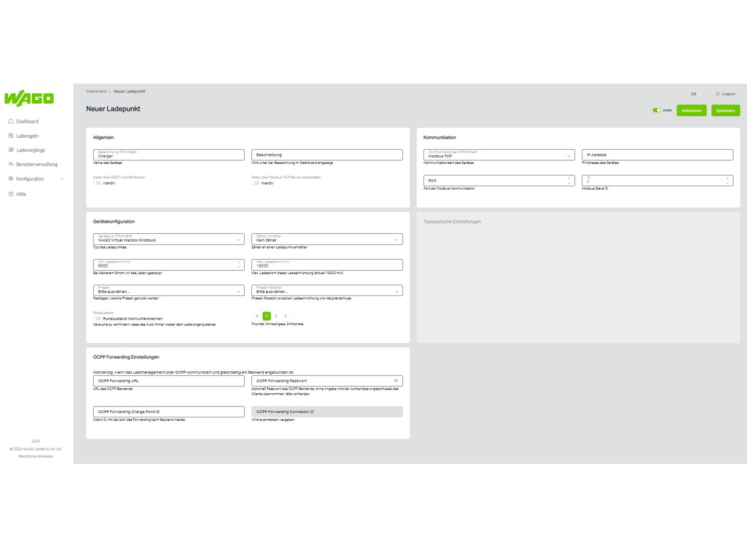The width and height of the screenshot is (747, 560).
Task: Open the Kommunikationsart dropdown
Action: coord(499,155)
